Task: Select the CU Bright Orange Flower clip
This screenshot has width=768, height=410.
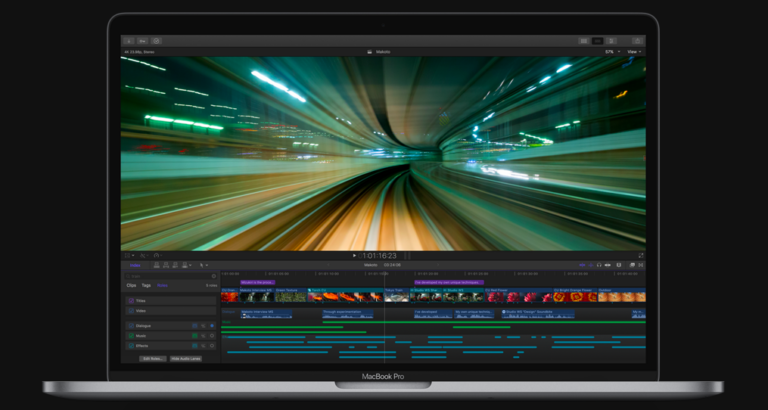Action: pos(576,295)
